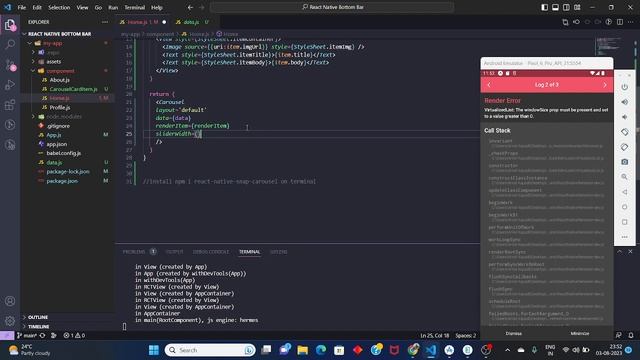This screenshot has width=640, height=360.
Task: Click the emulator volume down button
Action: click(x=624, y=117)
